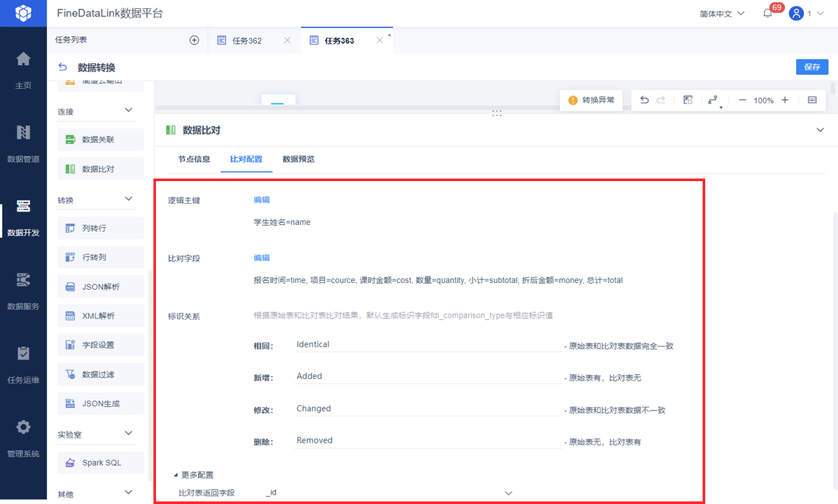Close the 任务362 tab
Image resolution: width=838 pixels, height=504 pixels.
pyautogui.click(x=287, y=40)
